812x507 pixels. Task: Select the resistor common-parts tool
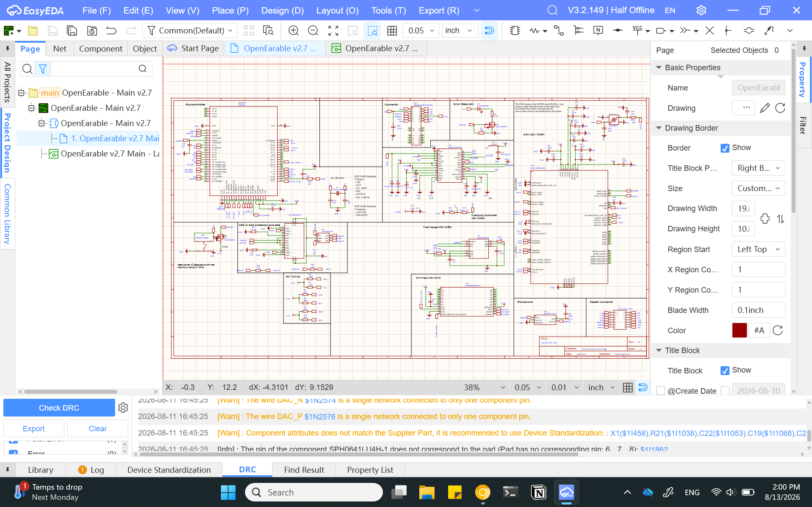point(535,30)
